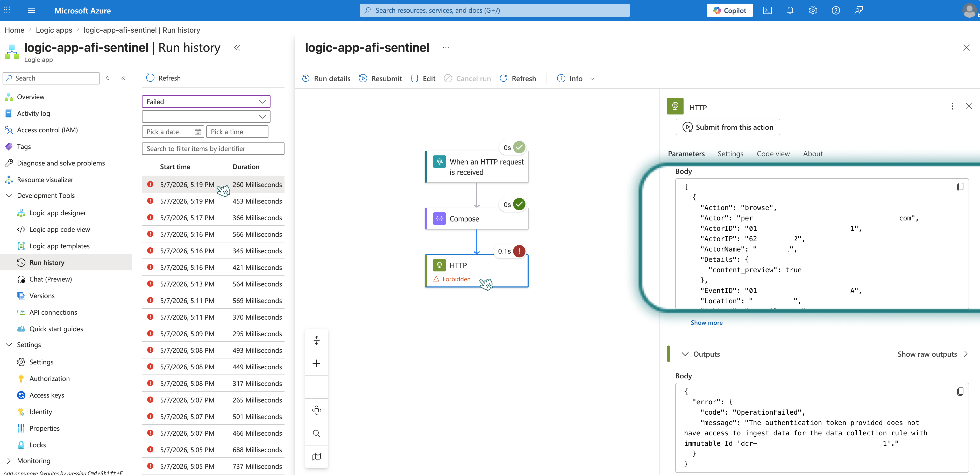The image size is (980, 475).
Task: Open API connections
Action: pos(53,312)
